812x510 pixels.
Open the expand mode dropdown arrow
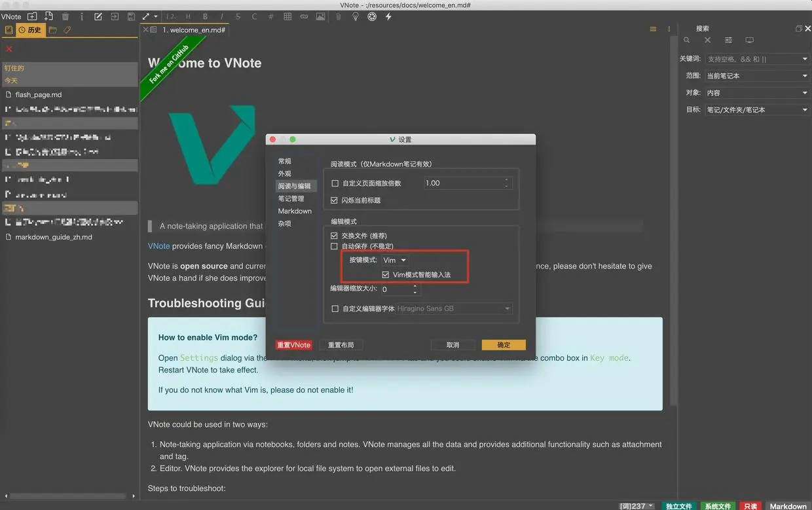(x=155, y=17)
